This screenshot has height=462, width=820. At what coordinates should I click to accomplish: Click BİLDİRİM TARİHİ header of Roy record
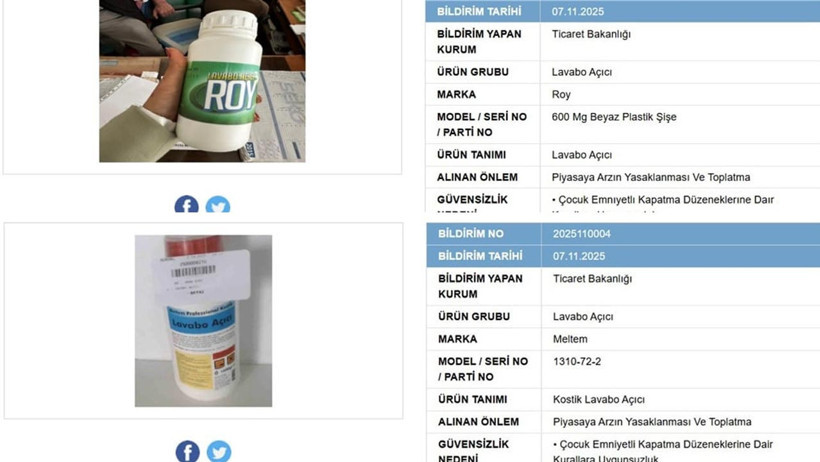point(479,12)
